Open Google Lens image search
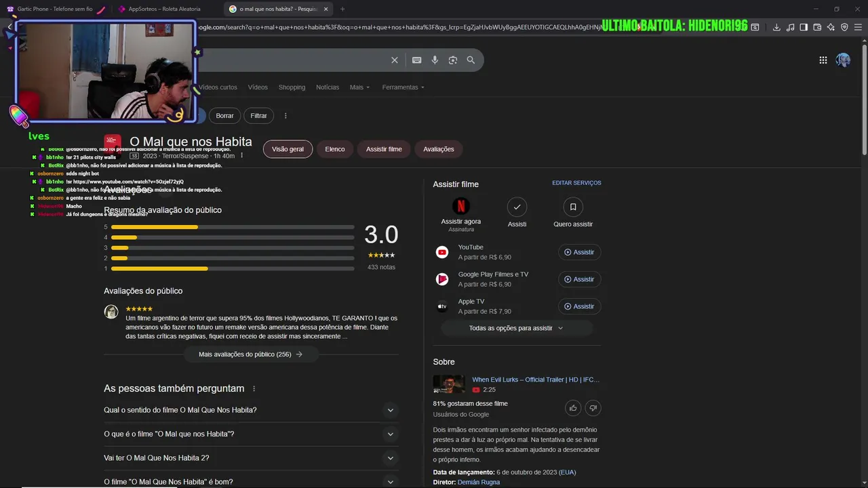Viewport: 868px width, 488px height. pyautogui.click(x=453, y=60)
